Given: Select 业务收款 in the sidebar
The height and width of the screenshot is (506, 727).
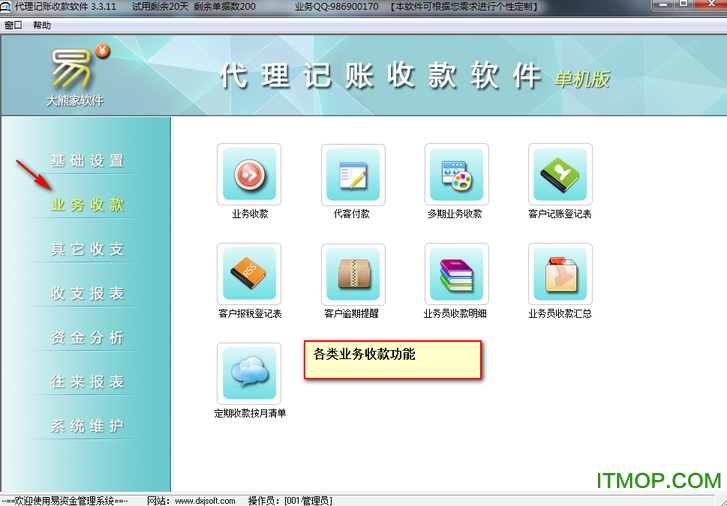Looking at the screenshot, I should coord(88,205).
